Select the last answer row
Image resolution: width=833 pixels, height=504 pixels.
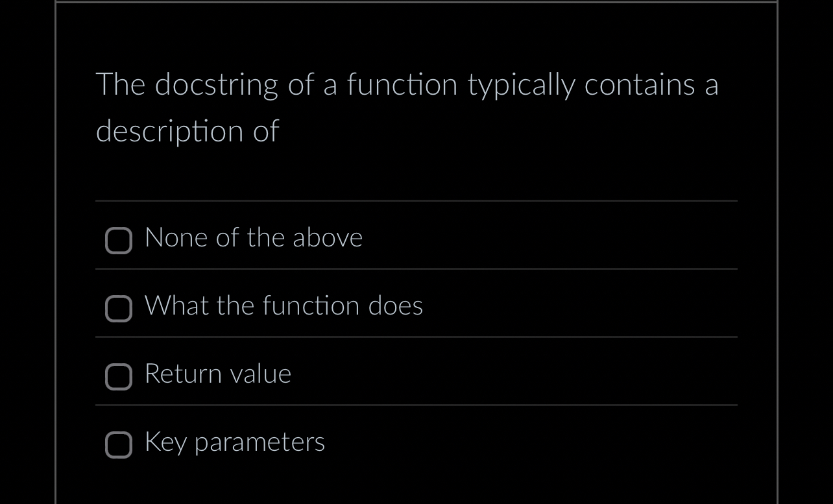pyautogui.click(x=416, y=442)
